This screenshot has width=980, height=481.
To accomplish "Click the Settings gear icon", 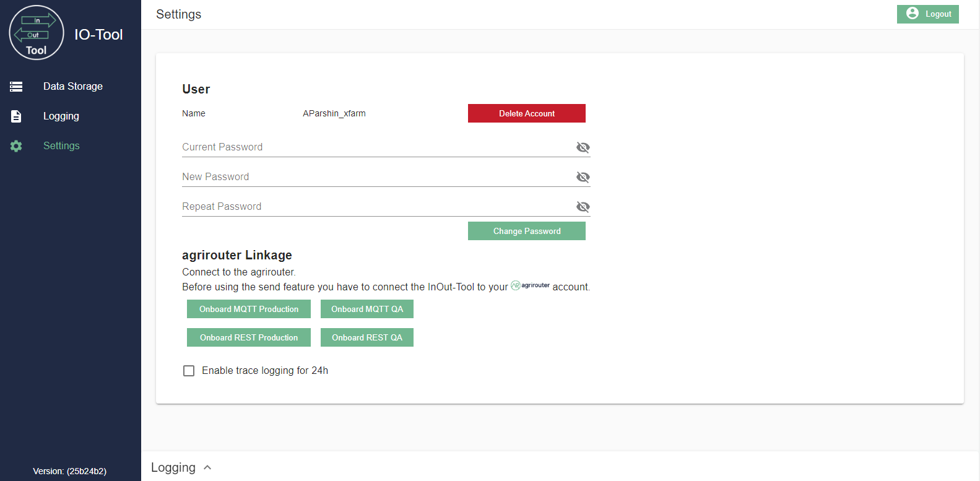I will point(16,146).
